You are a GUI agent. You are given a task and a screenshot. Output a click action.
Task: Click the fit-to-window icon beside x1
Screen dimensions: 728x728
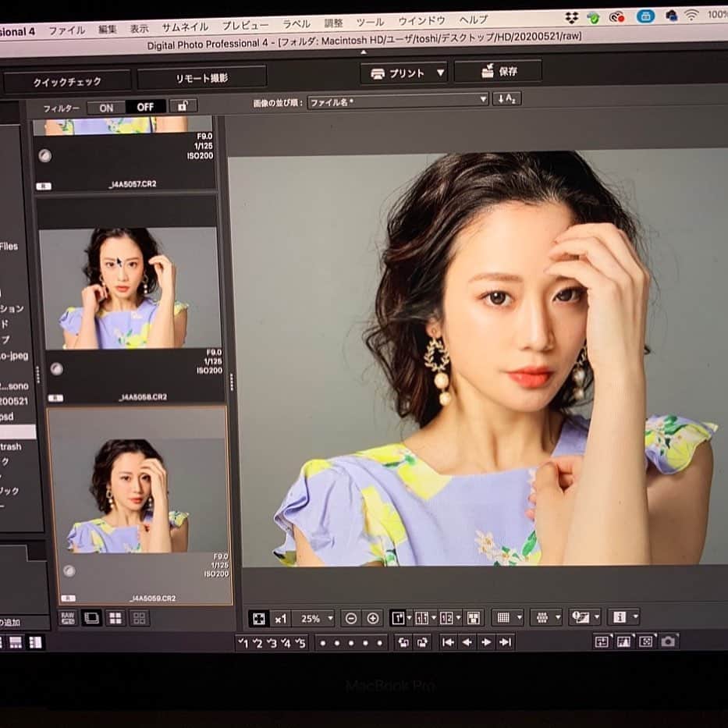(x=258, y=619)
